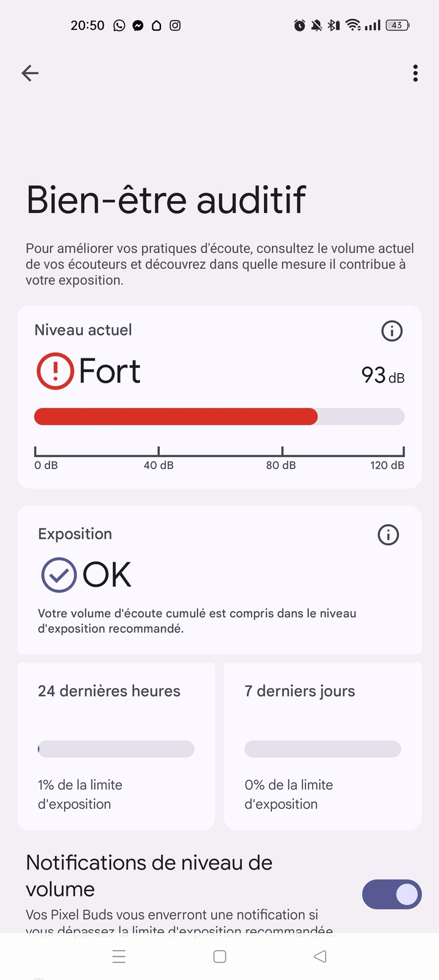This screenshot has height=980, width=439.
Task: Disable volume level notifications toggle
Action: (391, 894)
